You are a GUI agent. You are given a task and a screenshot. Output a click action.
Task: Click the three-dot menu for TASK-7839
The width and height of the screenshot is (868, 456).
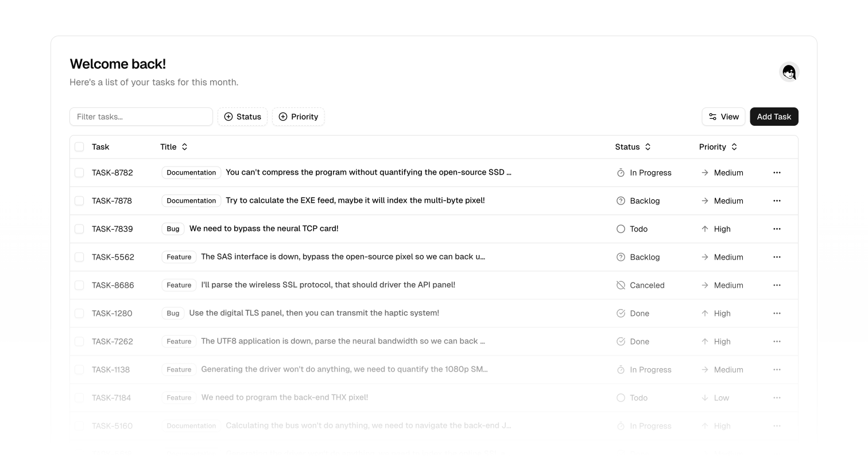[777, 229]
